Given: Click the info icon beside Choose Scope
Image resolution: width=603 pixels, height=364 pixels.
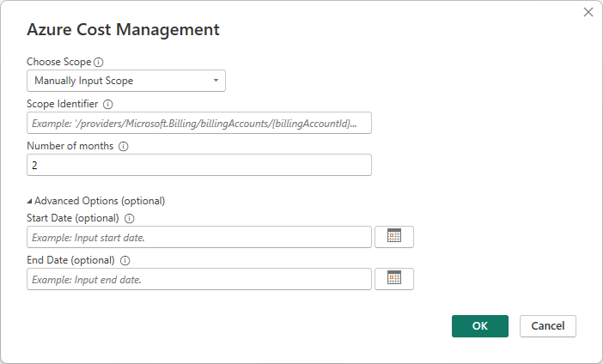Looking at the screenshot, I should 98,63.
